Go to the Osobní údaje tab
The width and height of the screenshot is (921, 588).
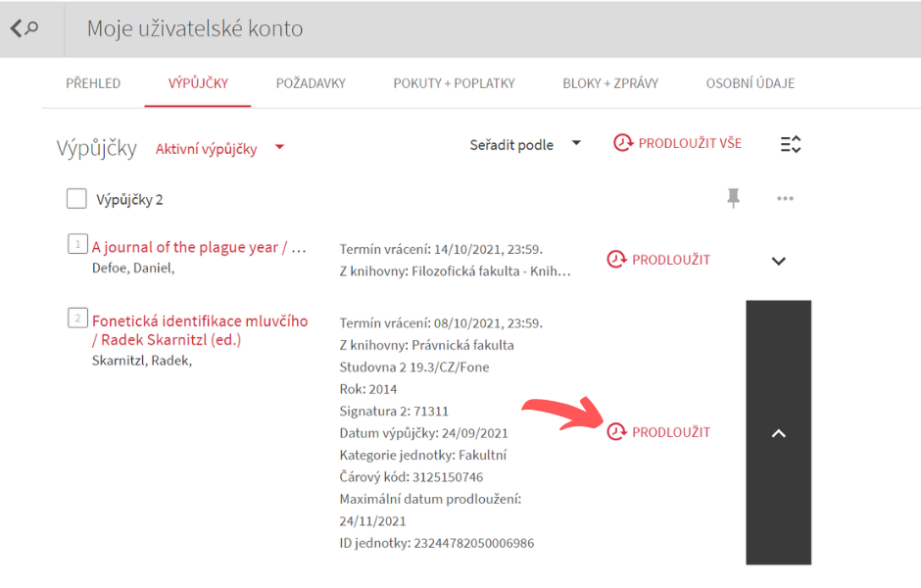751,83
